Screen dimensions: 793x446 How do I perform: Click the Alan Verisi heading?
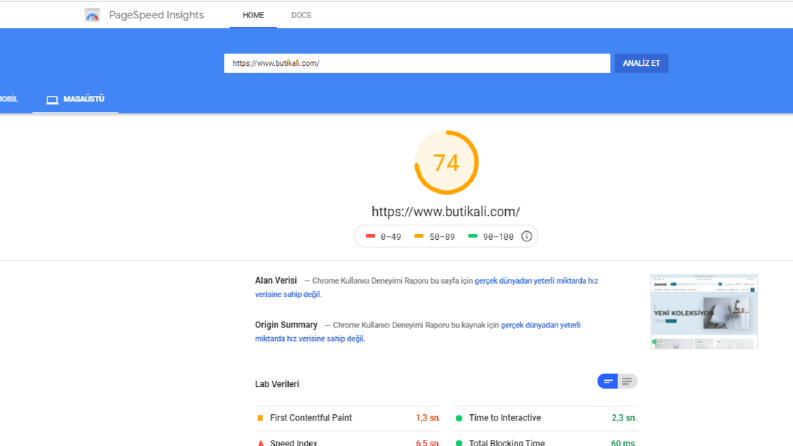[x=276, y=280]
